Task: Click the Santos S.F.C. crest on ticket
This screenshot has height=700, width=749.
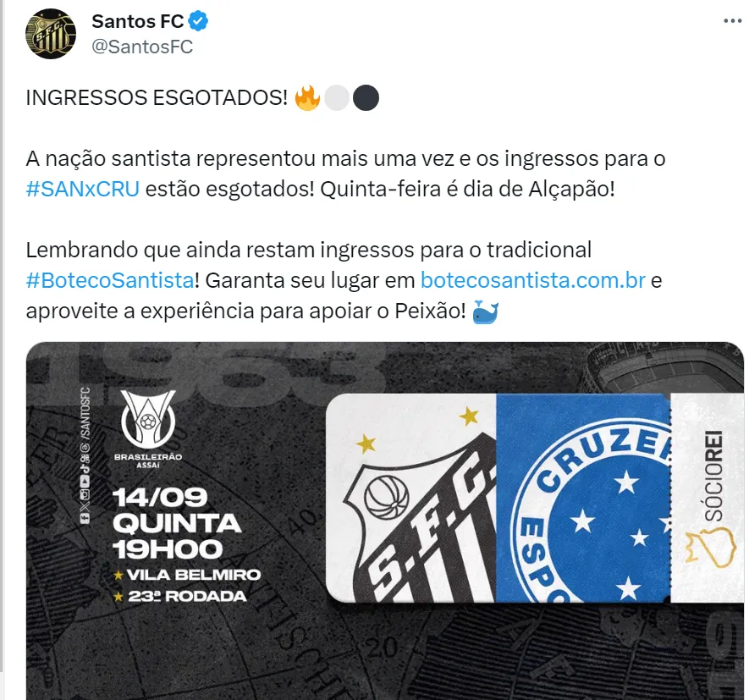Action: pos(421,521)
